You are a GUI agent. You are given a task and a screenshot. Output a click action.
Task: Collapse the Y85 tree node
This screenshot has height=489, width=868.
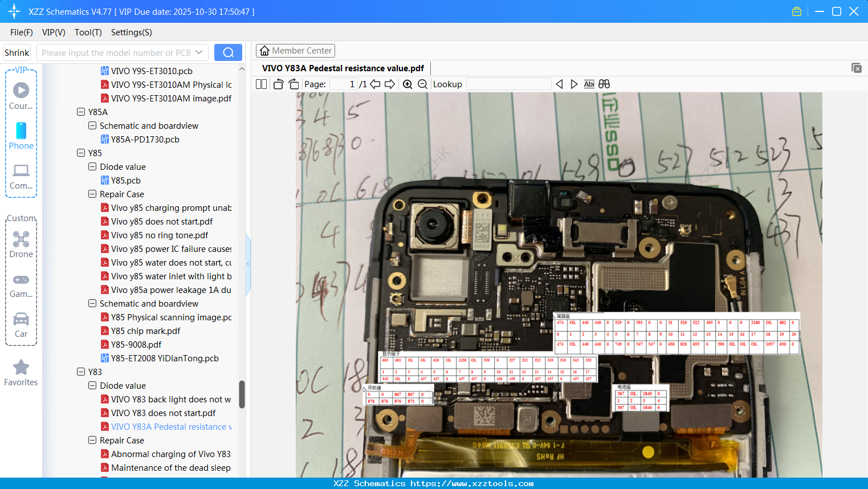tap(81, 153)
